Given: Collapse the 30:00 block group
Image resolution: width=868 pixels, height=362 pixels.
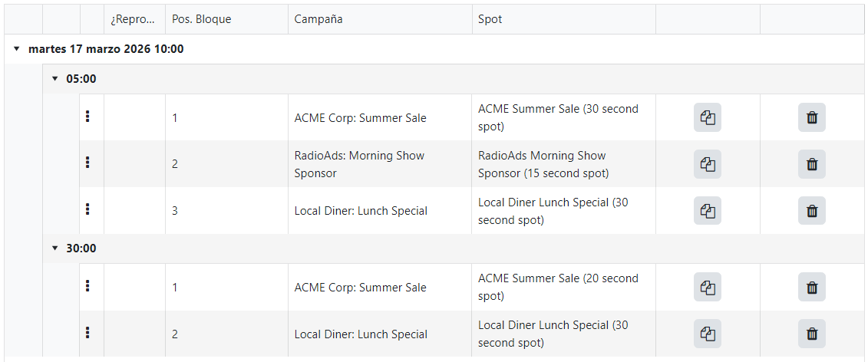Looking at the screenshot, I should point(54,248).
